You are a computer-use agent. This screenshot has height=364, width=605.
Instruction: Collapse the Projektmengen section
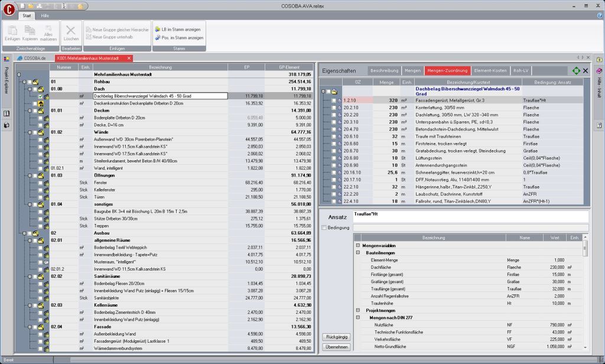(357, 310)
